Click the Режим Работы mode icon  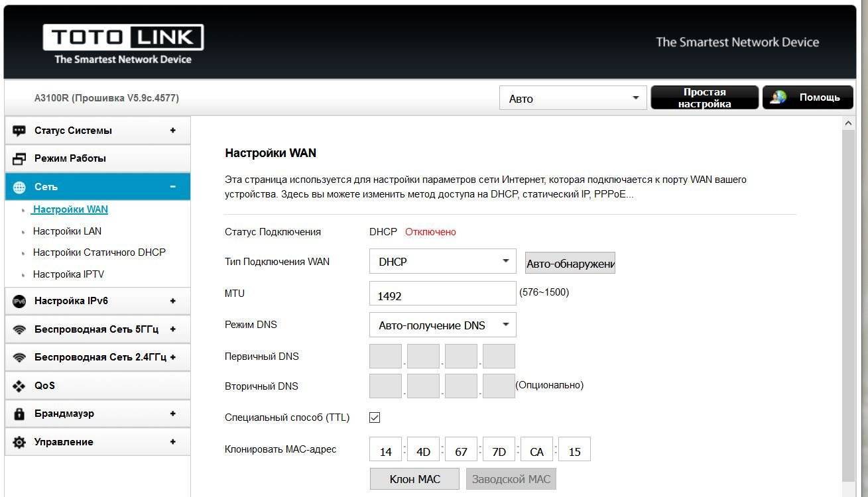19,159
